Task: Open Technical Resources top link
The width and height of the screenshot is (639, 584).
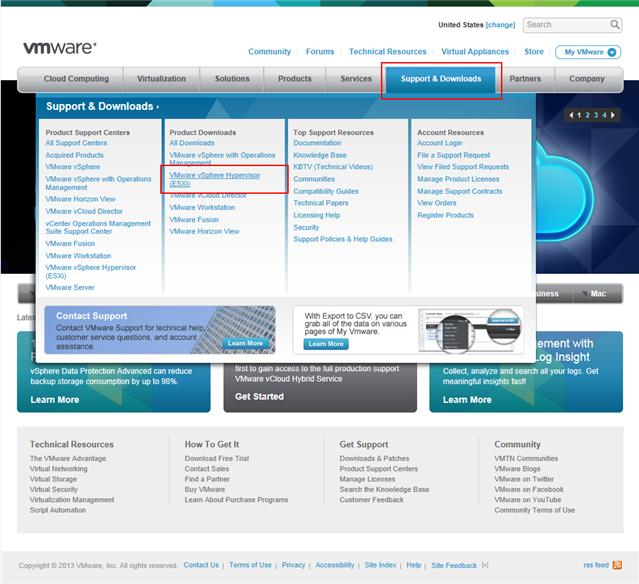Action: (x=388, y=52)
